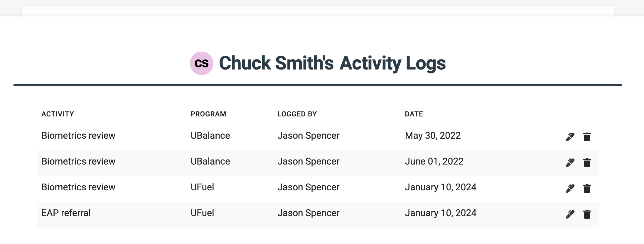Image resolution: width=644 pixels, height=244 pixels.
Task: Edit the June 01, 2022 log entry
Action: tap(570, 162)
